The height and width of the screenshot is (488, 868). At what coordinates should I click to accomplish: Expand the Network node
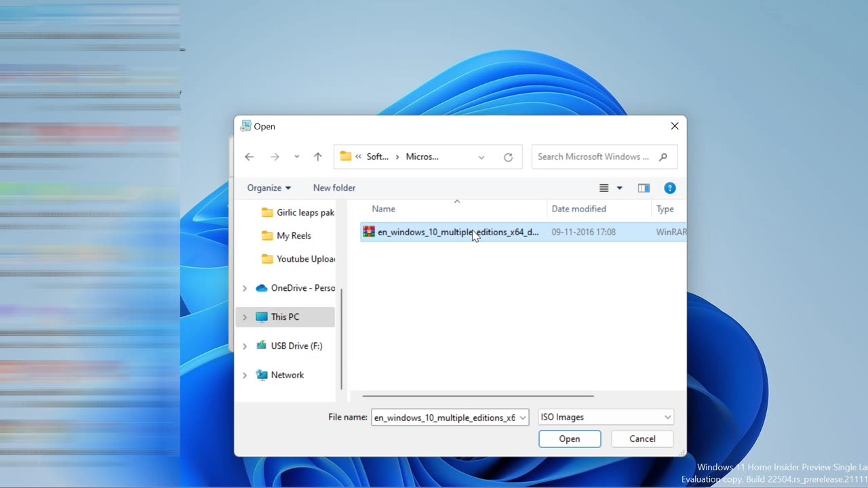coord(245,375)
